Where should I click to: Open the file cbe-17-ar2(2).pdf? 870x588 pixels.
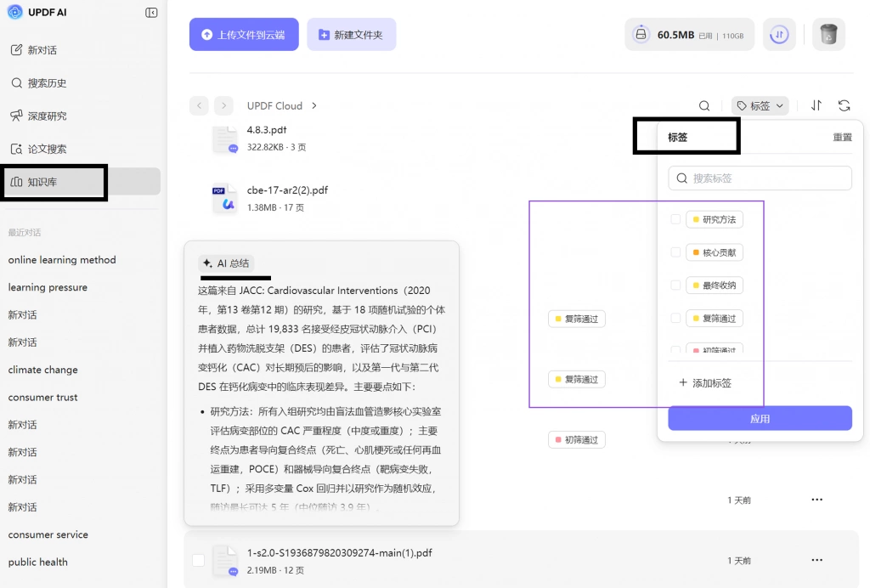tap(287, 190)
